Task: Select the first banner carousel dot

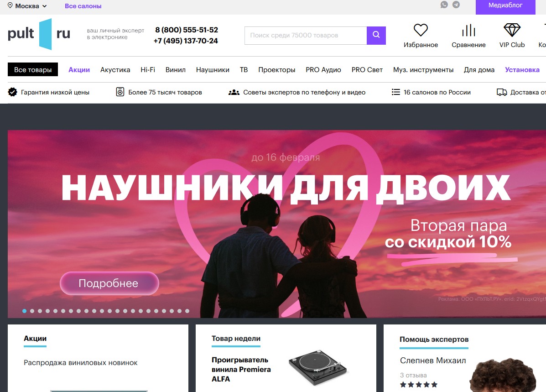Action: pos(24,311)
